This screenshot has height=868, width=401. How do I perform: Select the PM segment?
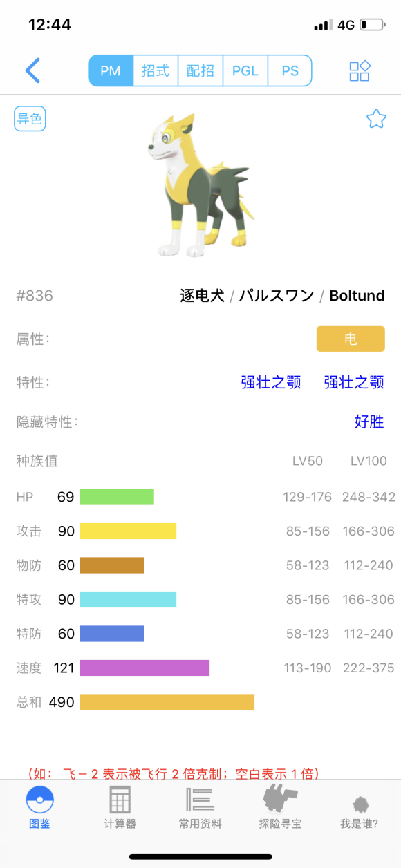(x=111, y=70)
